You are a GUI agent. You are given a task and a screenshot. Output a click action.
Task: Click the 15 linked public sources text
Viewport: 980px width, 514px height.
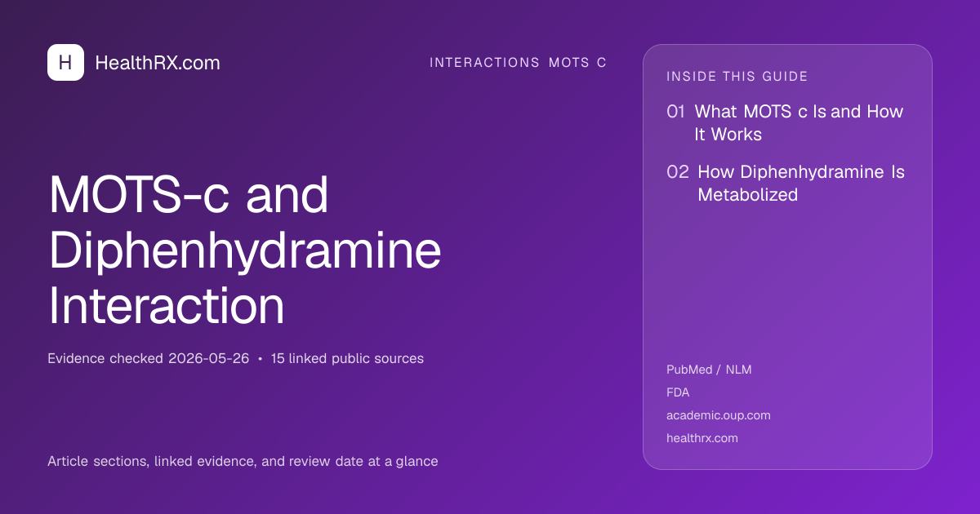pyautogui.click(x=347, y=358)
